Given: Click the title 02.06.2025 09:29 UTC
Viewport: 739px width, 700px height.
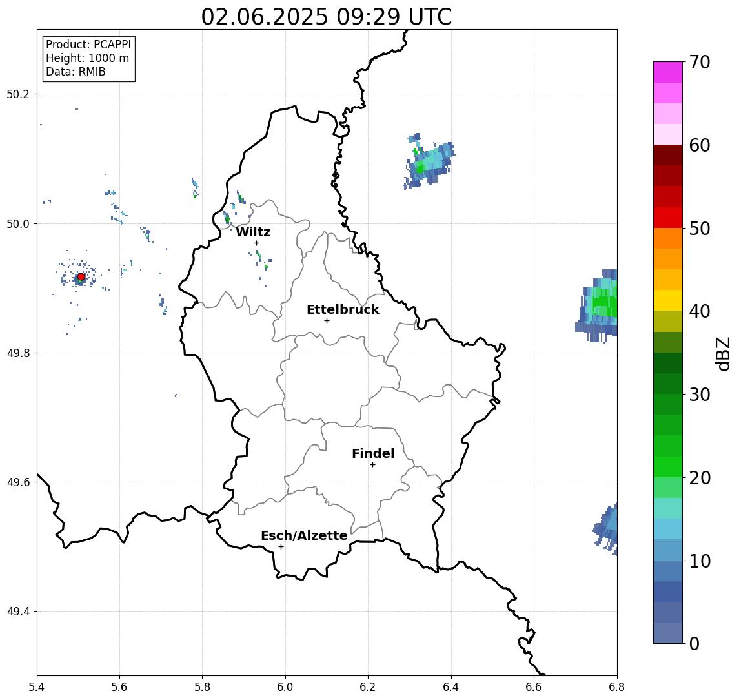Looking at the screenshot, I should point(327,17).
